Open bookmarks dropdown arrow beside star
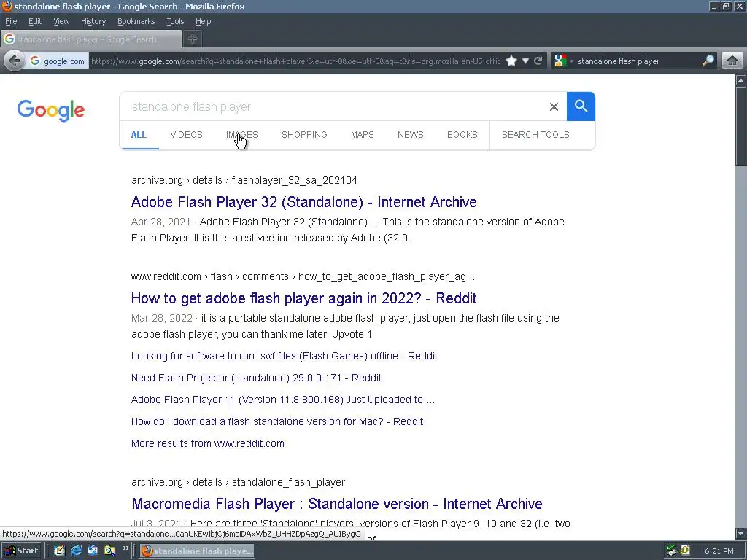This screenshot has width=747, height=560. (x=525, y=61)
